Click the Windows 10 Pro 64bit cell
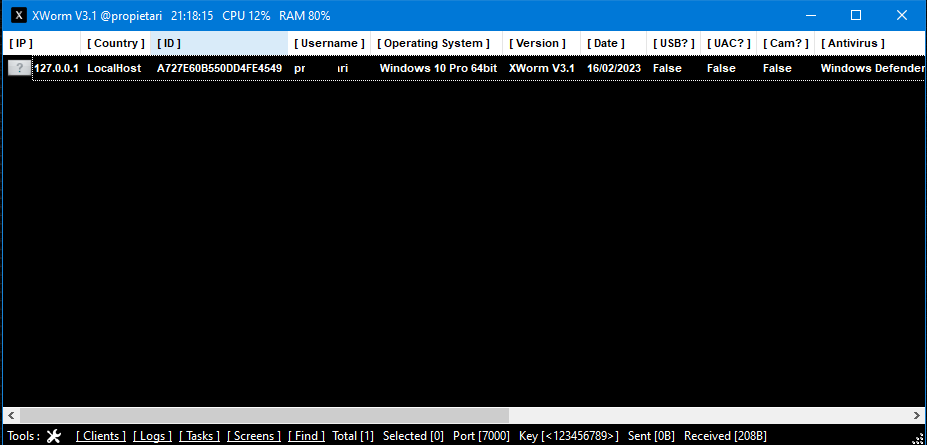The width and height of the screenshot is (927, 445). 438,69
